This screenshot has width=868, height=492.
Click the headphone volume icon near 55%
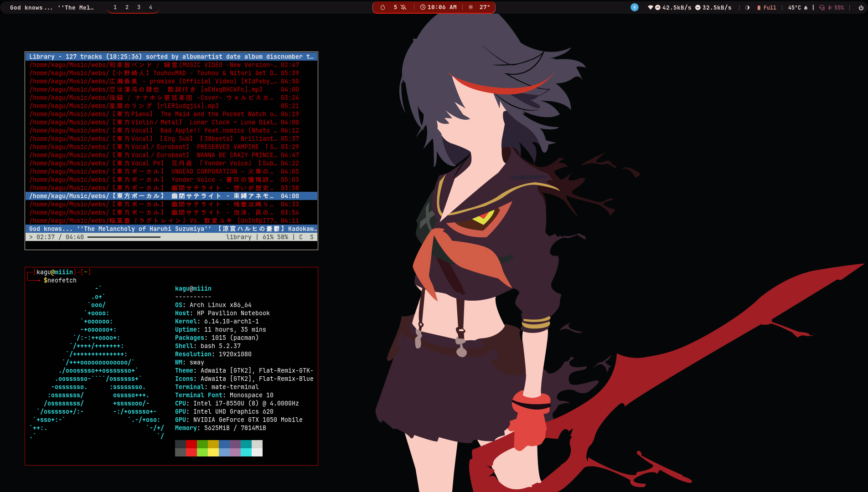(822, 7)
